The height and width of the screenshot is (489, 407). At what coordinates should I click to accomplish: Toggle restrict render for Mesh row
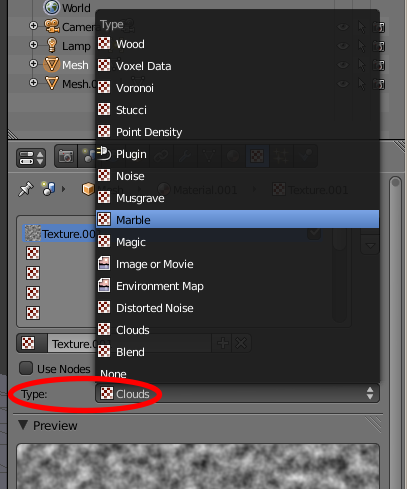click(379, 65)
